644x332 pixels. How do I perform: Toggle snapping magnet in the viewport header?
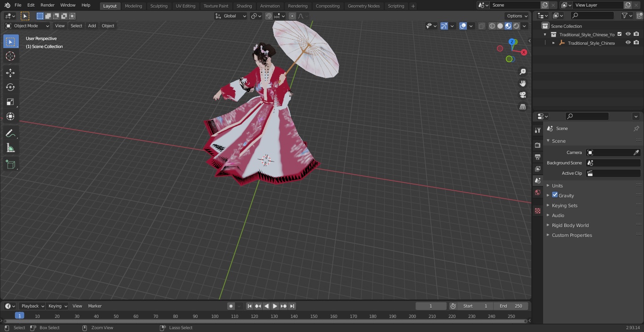269,16
